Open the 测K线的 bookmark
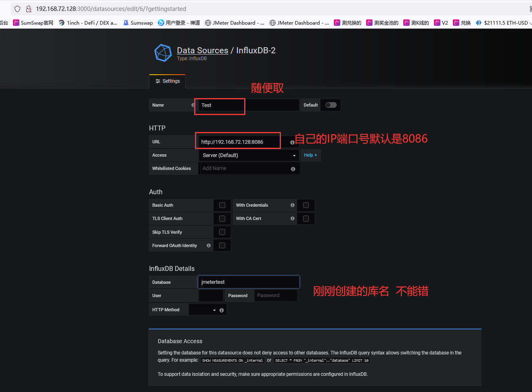 pos(416,23)
